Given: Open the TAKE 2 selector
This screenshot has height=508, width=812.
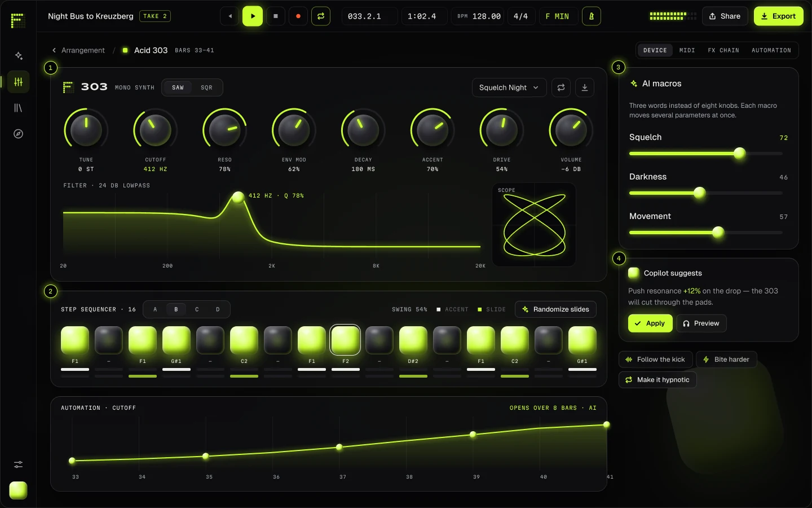Looking at the screenshot, I should (x=155, y=16).
